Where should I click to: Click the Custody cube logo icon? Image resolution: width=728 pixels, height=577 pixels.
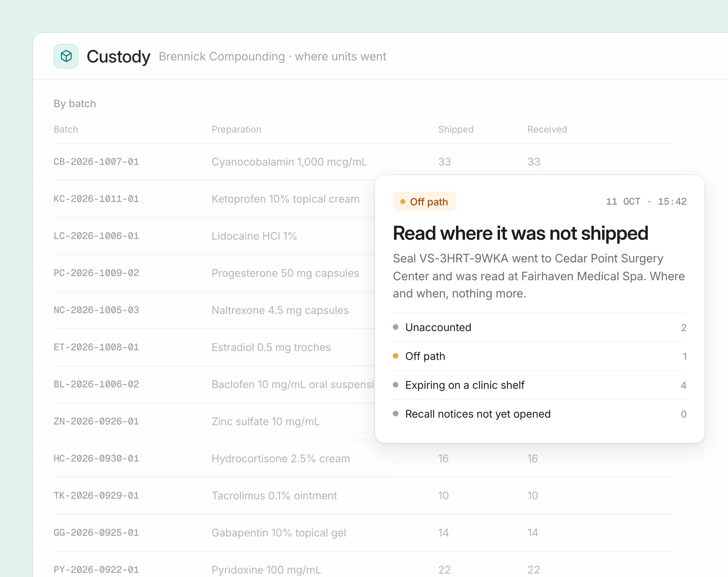pyautogui.click(x=66, y=56)
